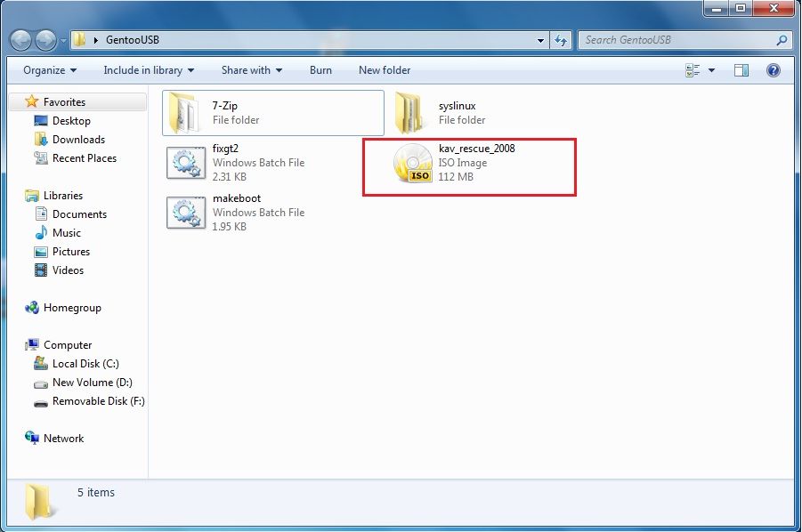Create a New folder
The image size is (802, 532).
click(385, 70)
